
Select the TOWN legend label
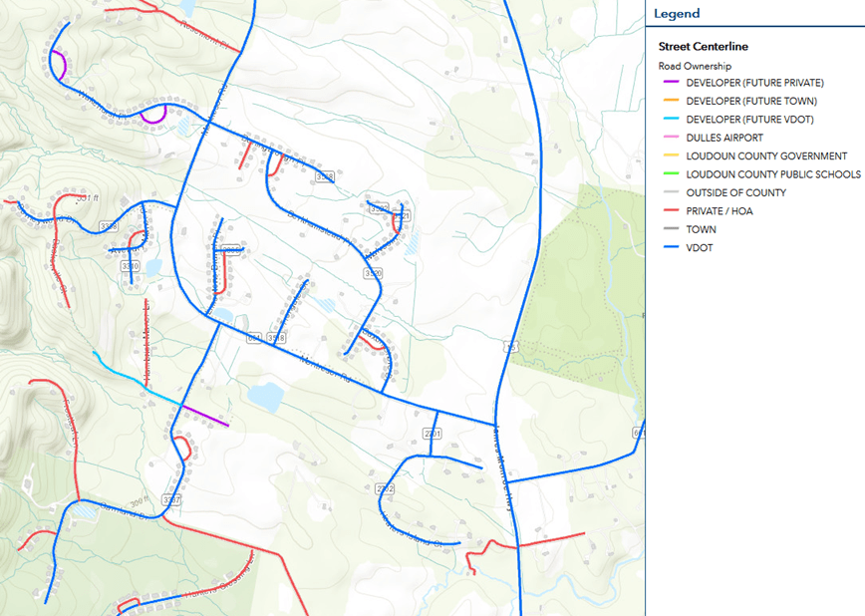pyautogui.click(x=702, y=229)
